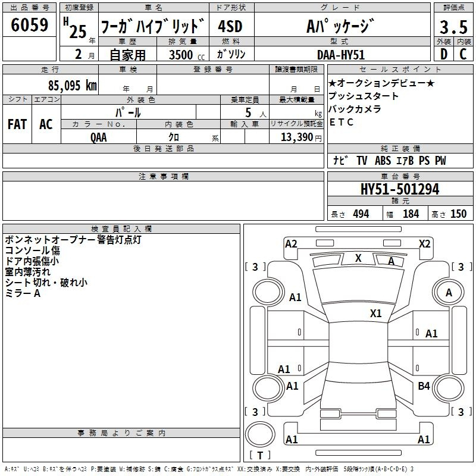Screen dimensions: 476x476
Task: Click the [ T ] spare tire label
Action: (260, 455)
